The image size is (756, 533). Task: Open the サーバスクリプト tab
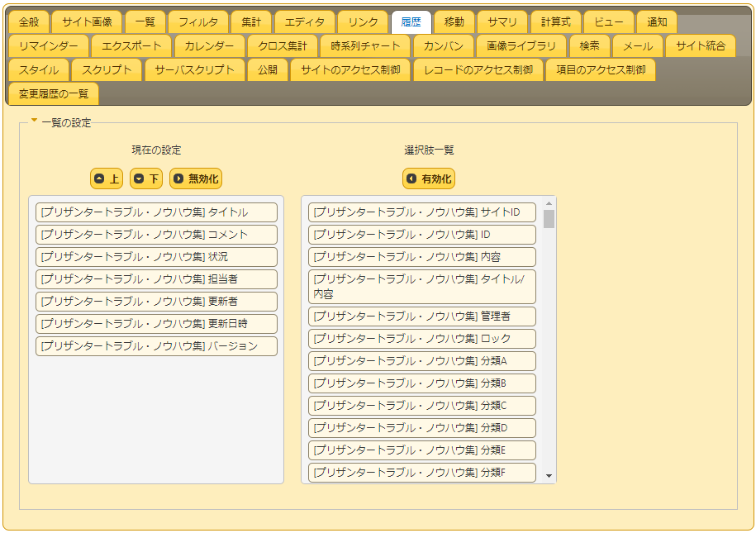pyautogui.click(x=195, y=70)
